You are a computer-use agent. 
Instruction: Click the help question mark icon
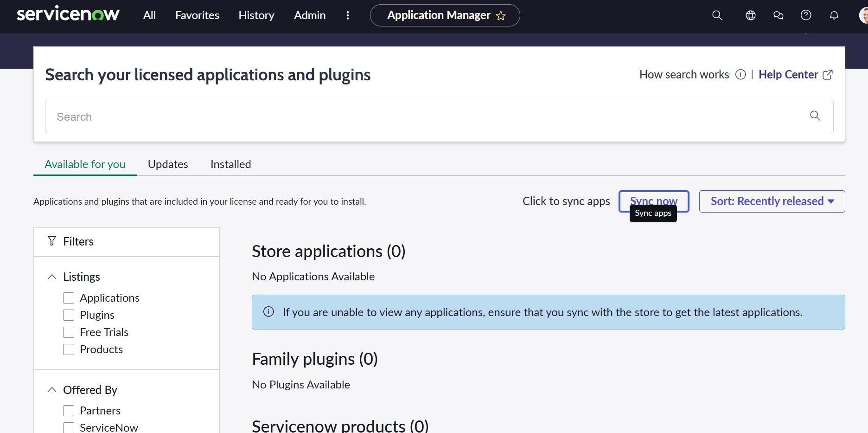(806, 15)
